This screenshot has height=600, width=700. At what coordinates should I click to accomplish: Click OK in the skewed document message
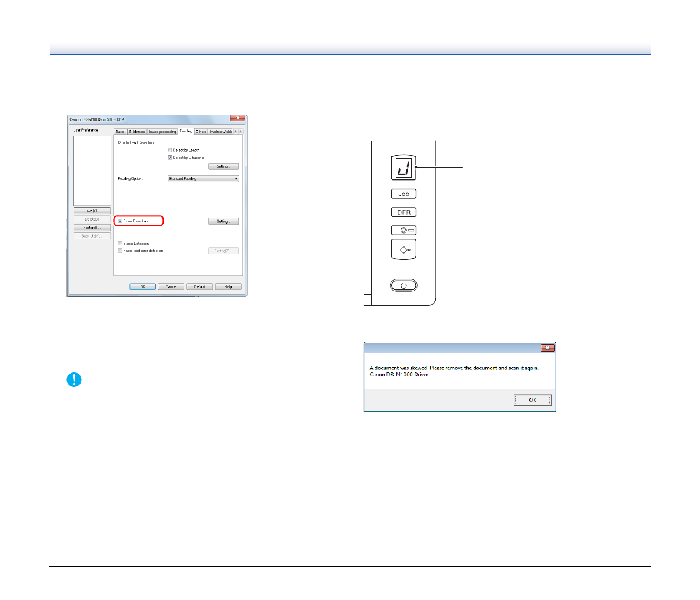point(532,400)
